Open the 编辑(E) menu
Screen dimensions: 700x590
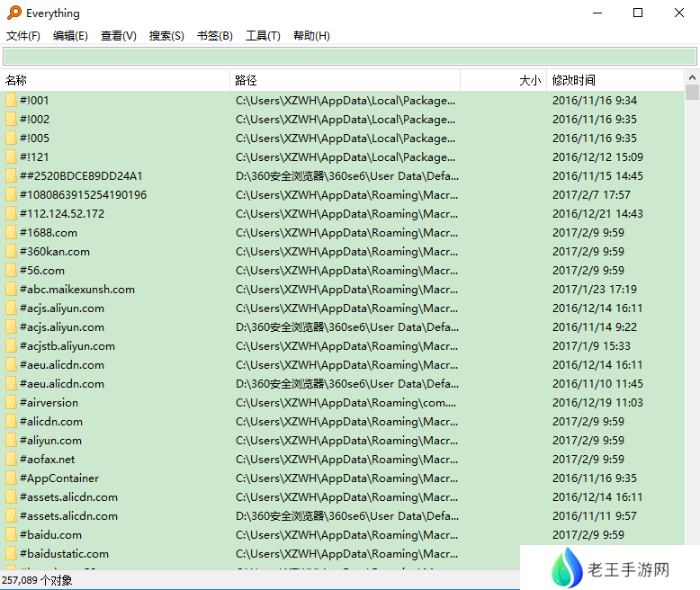[x=70, y=36]
